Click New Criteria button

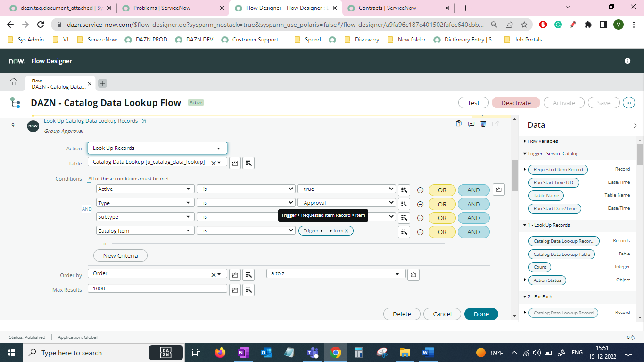121,255
